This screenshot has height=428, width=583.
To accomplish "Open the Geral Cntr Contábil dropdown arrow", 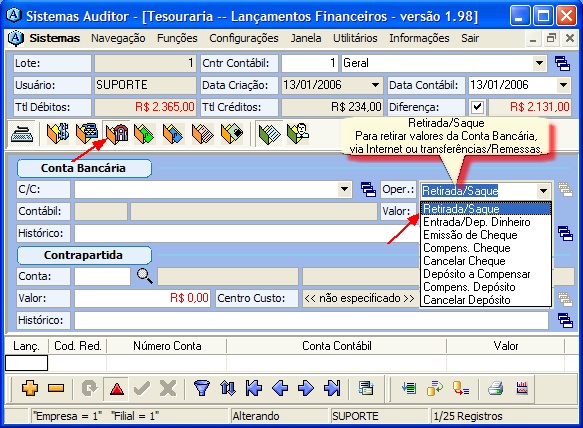I will 539,63.
